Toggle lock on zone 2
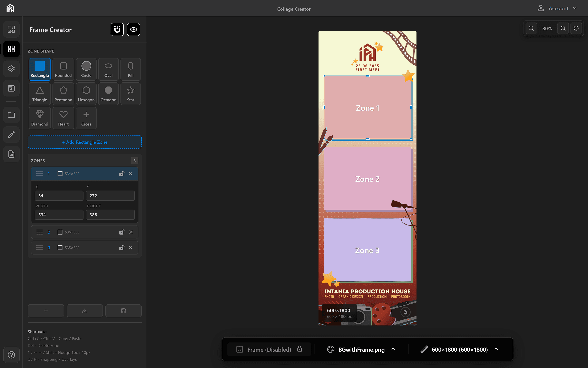 pyautogui.click(x=122, y=232)
